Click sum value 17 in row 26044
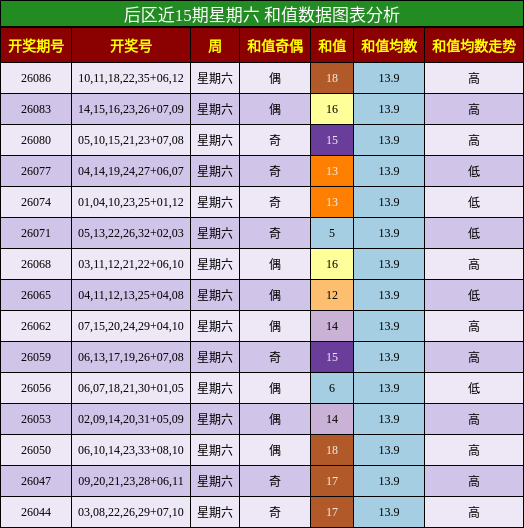This screenshot has height=528, width=524. (332, 512)
